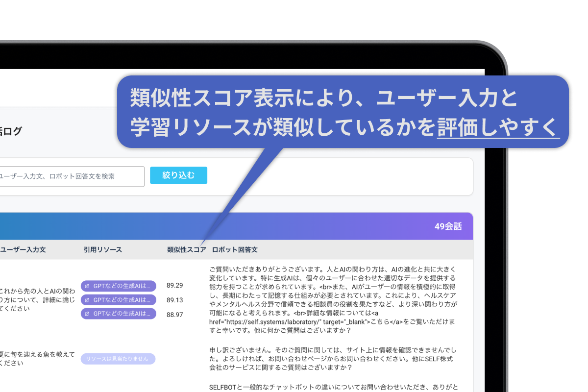Click external link icon beside score 89.29
588x392 pixels.
click(87, 286)
